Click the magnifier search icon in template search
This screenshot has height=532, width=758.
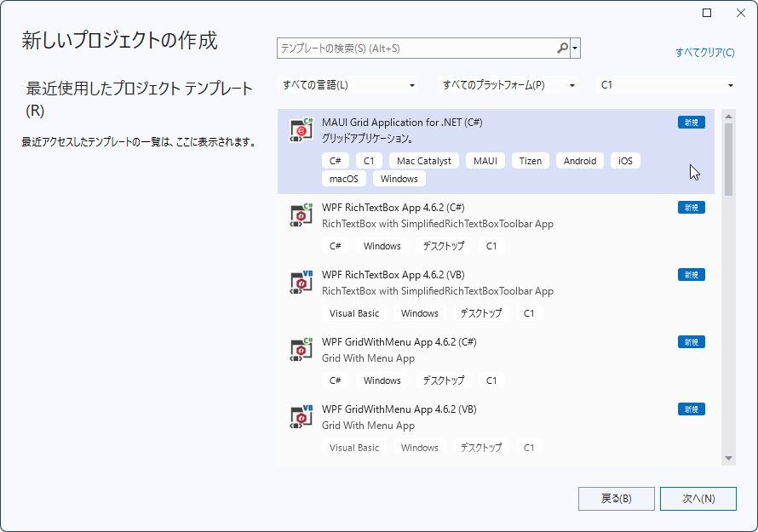pyautogui.click(x=562, y=49)
